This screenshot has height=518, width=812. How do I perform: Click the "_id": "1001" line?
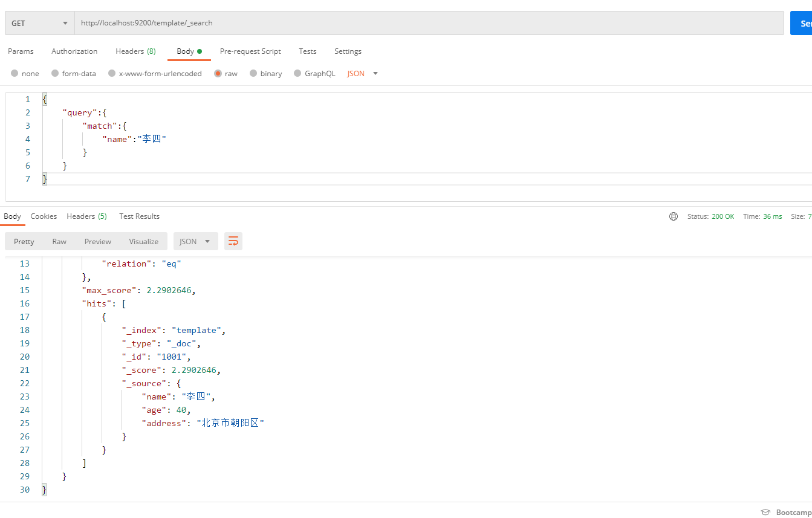tap(156, 357)
